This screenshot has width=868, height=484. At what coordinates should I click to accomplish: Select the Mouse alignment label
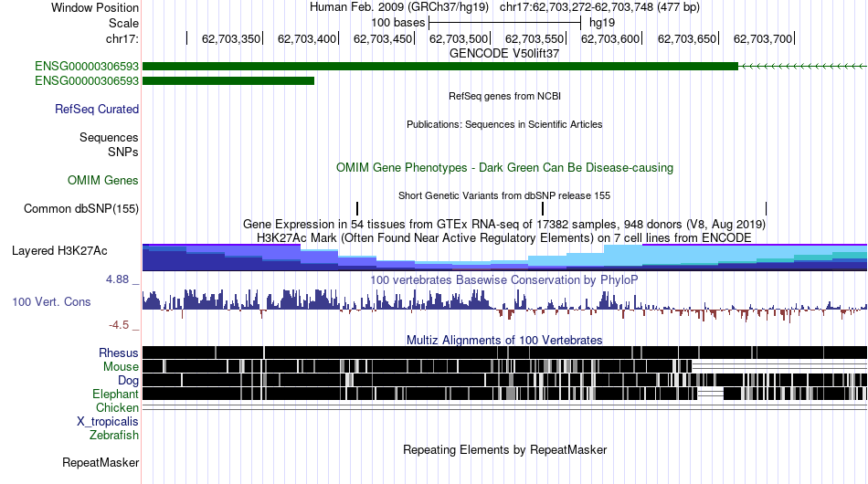coord(121,367)
